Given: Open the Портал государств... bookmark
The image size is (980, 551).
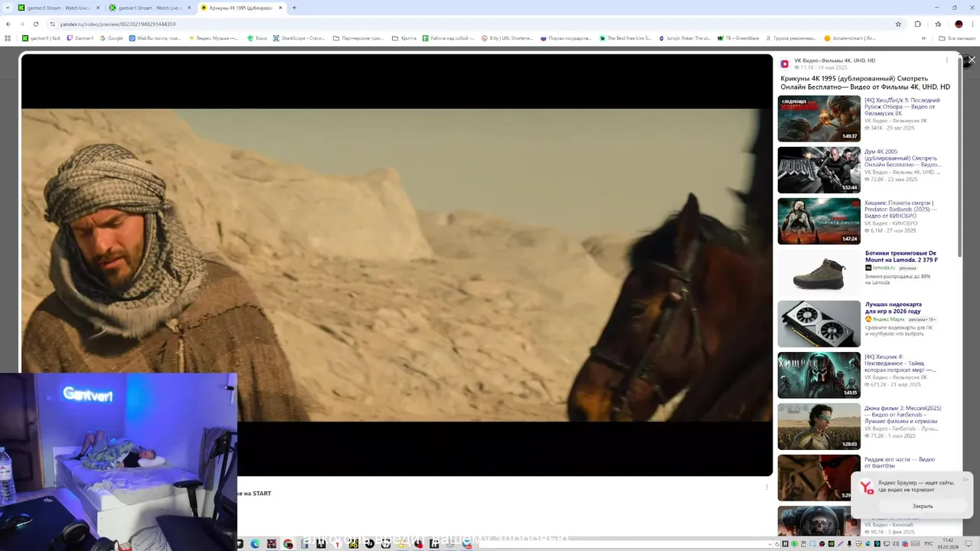Looking at the screenshot, I should pyautogui.click(x=566, y=37).
